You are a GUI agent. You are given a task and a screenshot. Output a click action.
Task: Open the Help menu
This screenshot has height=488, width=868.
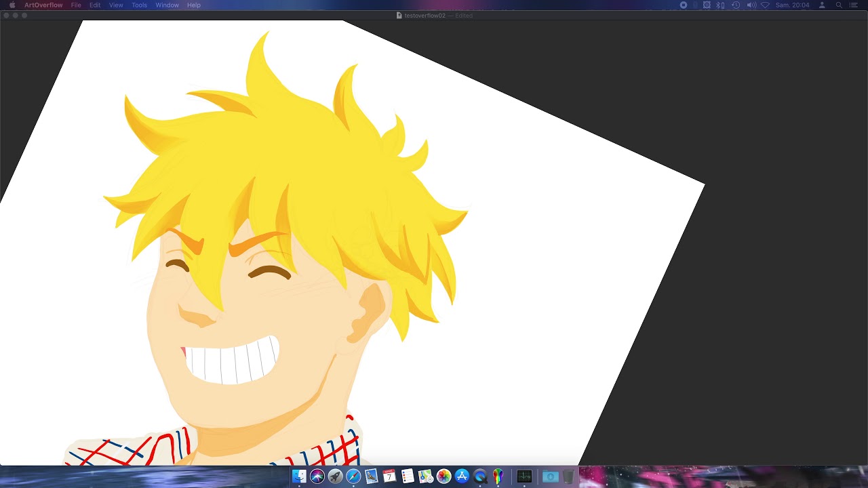coord(194,5)
